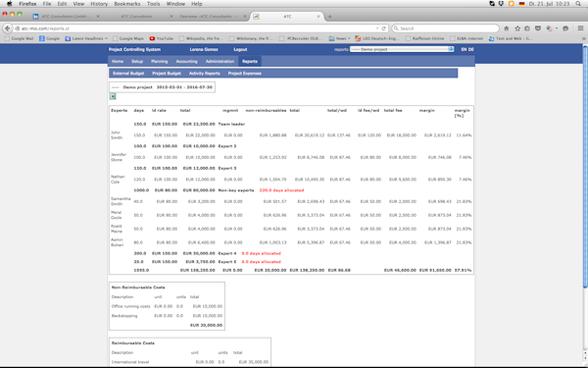This screenshot has width=588, height=368.
Task: Open the History menu
Action: [99, 4]
